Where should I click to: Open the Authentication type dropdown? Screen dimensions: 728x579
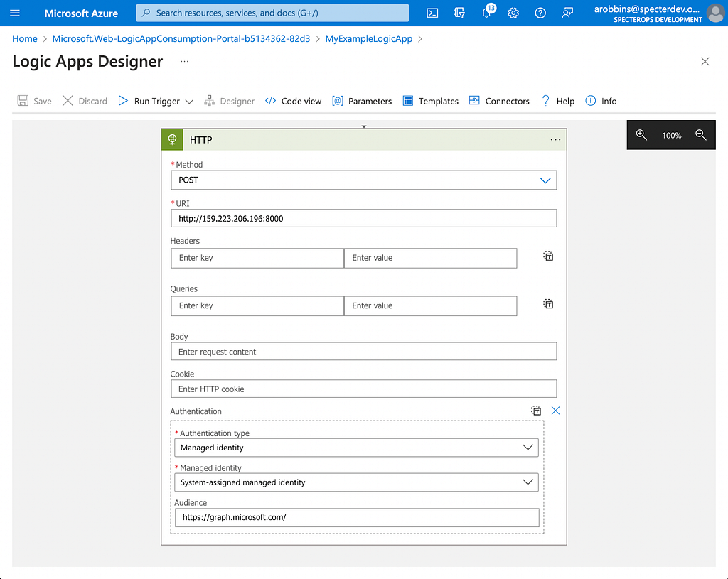coord(357,448)
